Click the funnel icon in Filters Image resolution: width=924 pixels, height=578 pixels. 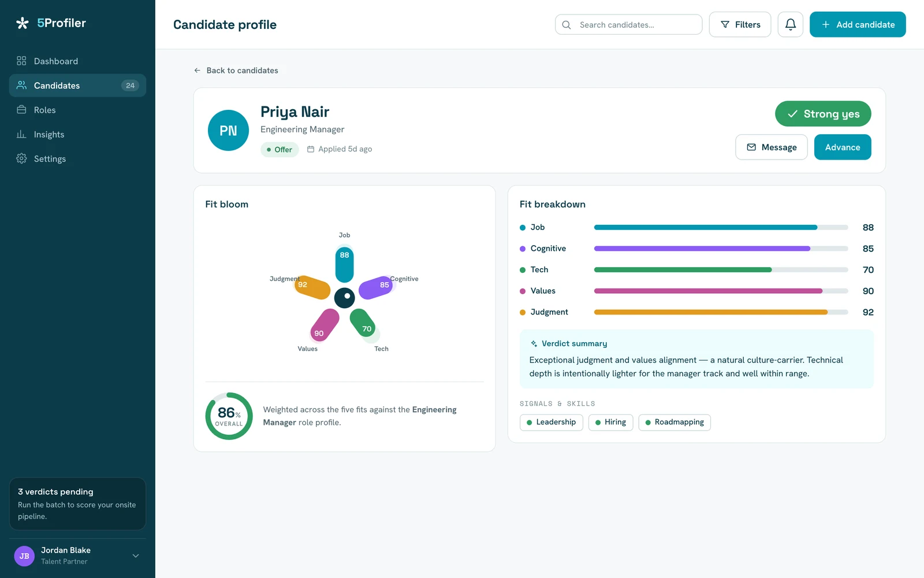pyautogui.click(x=725, y=24)
